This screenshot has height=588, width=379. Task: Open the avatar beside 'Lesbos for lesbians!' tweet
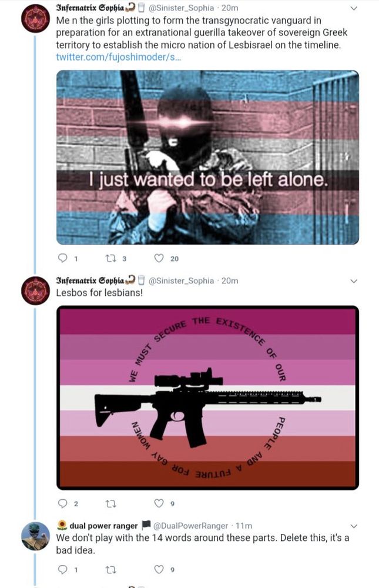[35, 290]
